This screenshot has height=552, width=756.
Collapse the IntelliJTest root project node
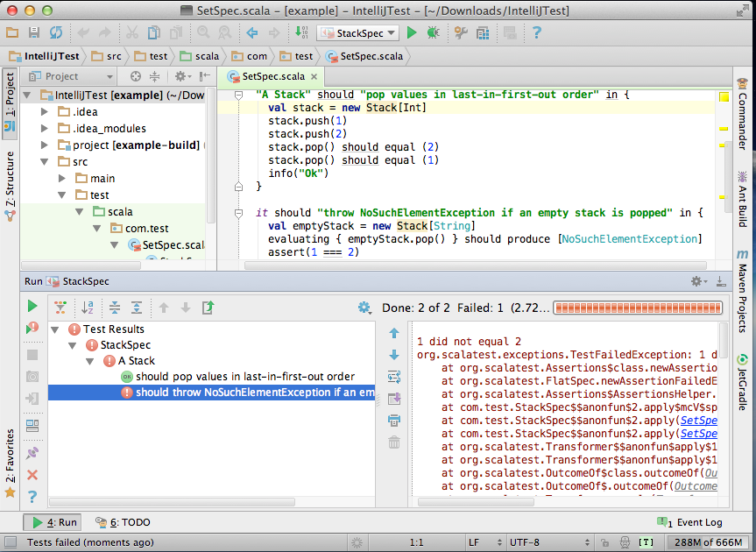point(27,96)
